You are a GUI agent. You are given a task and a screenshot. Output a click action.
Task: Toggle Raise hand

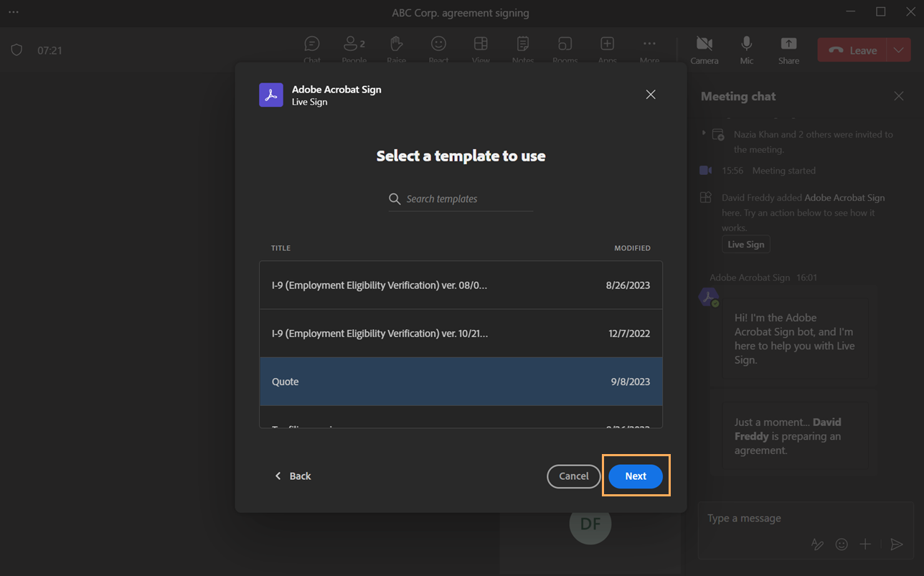[x=396, y=44]
